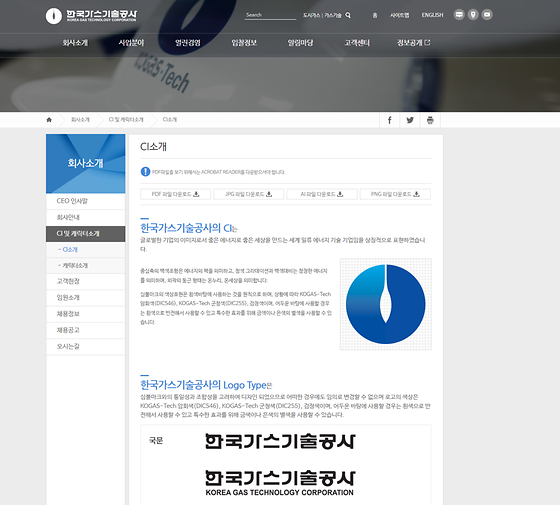Open the 사이트맵 link

point(400,15)
